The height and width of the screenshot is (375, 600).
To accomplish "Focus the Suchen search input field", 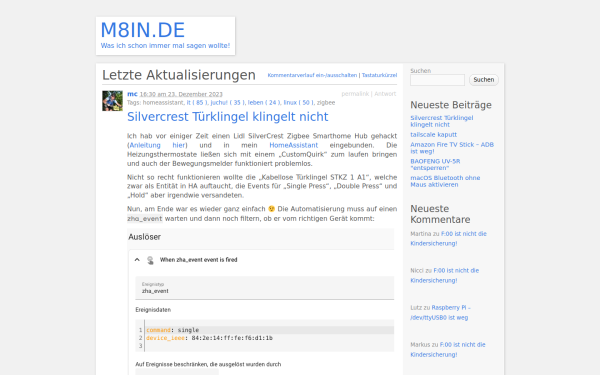I will (437, 80).
